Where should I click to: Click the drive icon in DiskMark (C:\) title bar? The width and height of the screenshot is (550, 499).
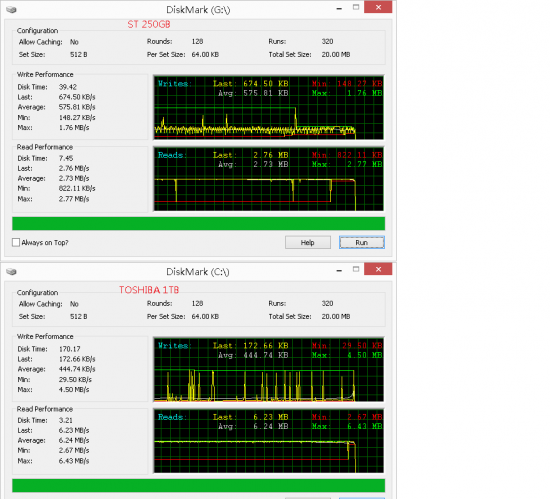11,271
